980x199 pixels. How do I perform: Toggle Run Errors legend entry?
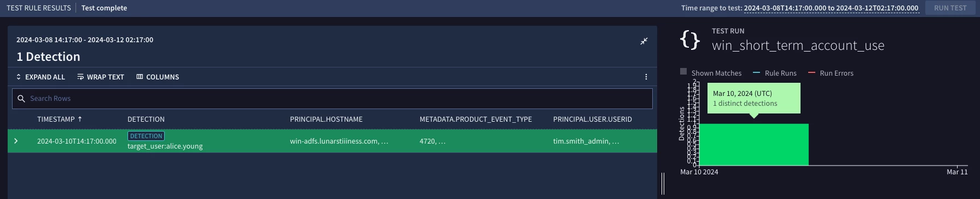pyautogui.click(x=831, y=73)
